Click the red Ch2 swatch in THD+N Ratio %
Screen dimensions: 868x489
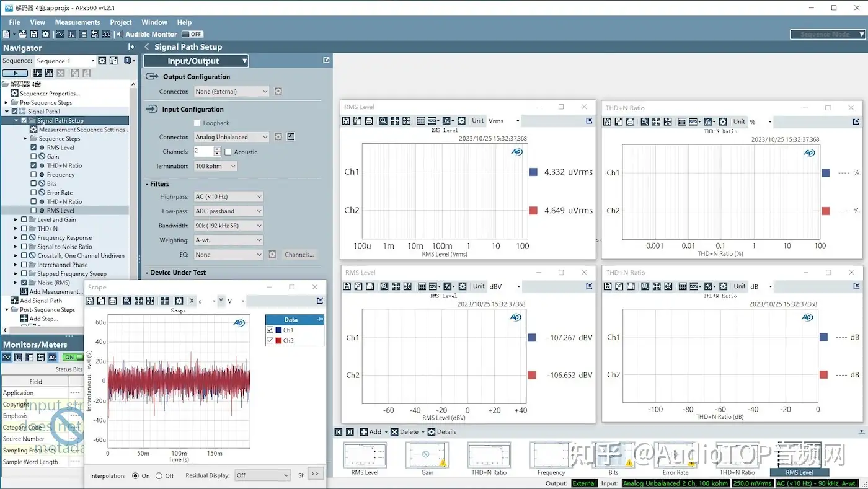coord(825,211)
